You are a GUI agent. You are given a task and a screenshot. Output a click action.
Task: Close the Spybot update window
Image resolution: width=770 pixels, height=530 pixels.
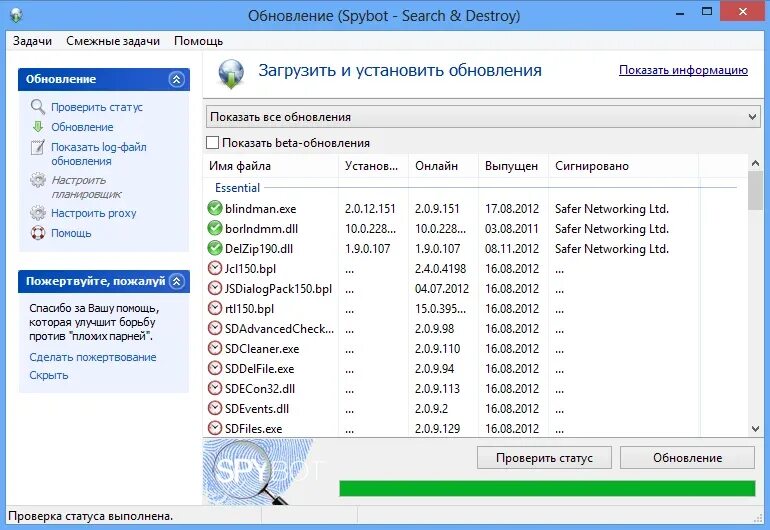pos(743,11)
